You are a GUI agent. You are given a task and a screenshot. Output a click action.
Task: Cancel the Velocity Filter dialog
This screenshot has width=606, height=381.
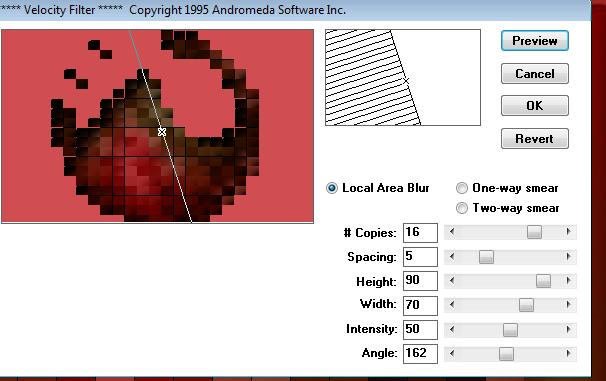coord(535,73)
